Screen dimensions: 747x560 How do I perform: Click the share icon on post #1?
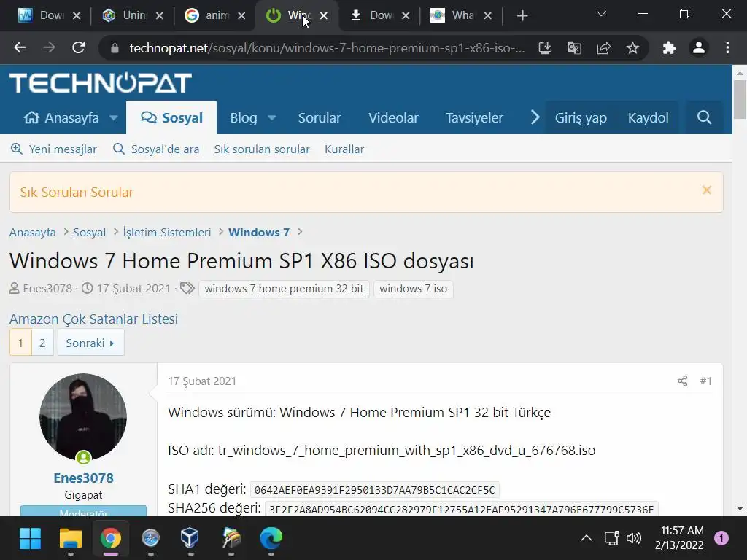682,381
